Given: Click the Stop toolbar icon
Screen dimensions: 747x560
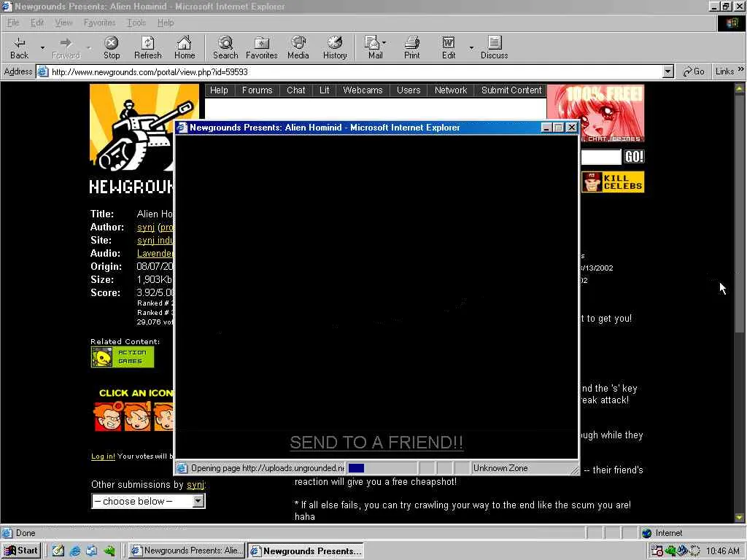Looking at the screenshot, I should point(112,47).
